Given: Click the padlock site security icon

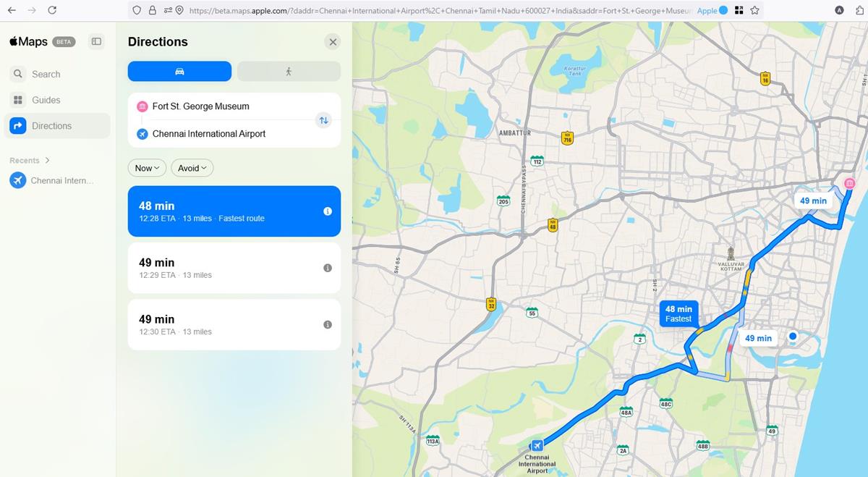Looking at the screenshot, I should click(x=152, y=11).
